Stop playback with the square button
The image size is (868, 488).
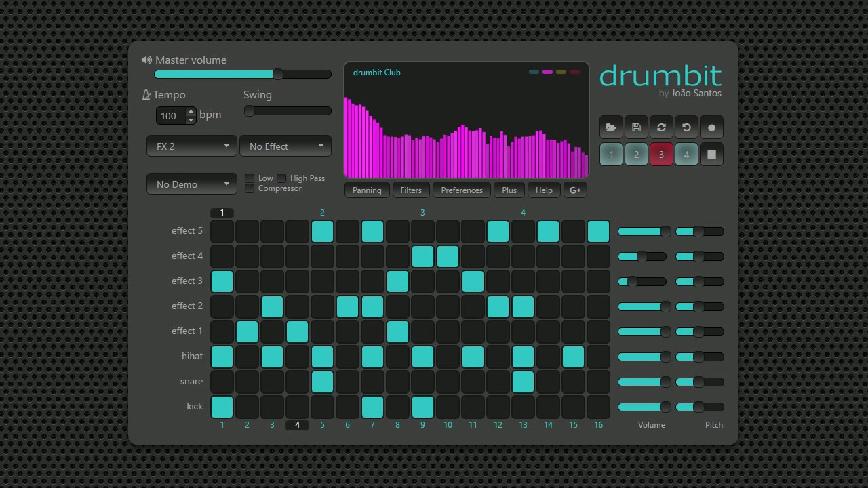click(x=711, y=155)
